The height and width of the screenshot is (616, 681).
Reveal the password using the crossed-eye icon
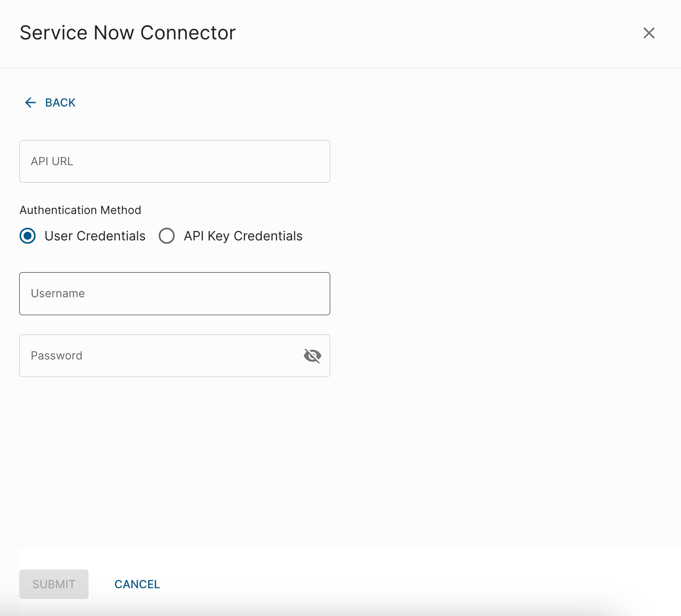pyautogui.click(x=312, y=355)
